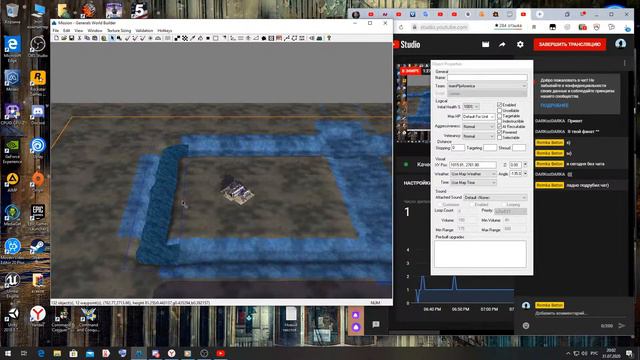Open the emoji picker in live chat
640x360 pixels.
click(x=526, y=325)
